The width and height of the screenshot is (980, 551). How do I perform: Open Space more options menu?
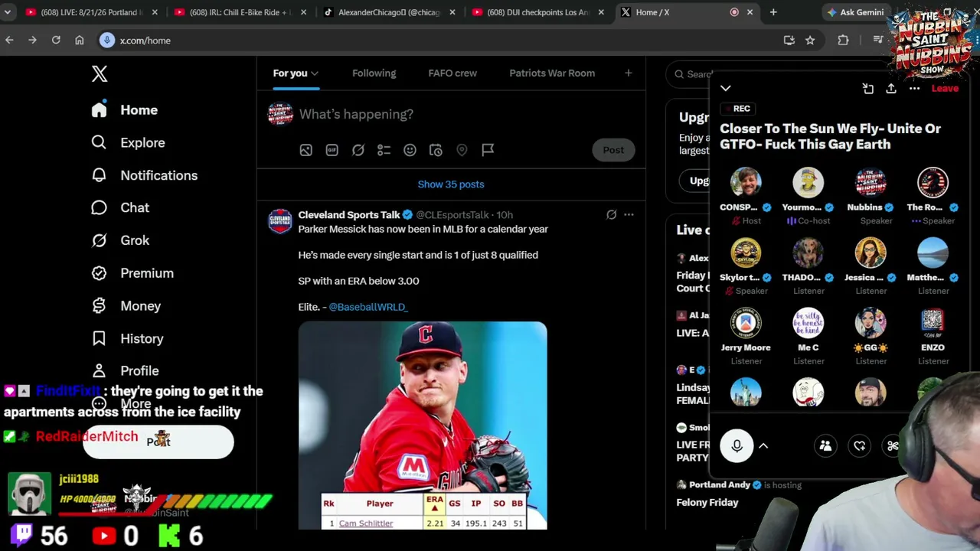(914, 89)
